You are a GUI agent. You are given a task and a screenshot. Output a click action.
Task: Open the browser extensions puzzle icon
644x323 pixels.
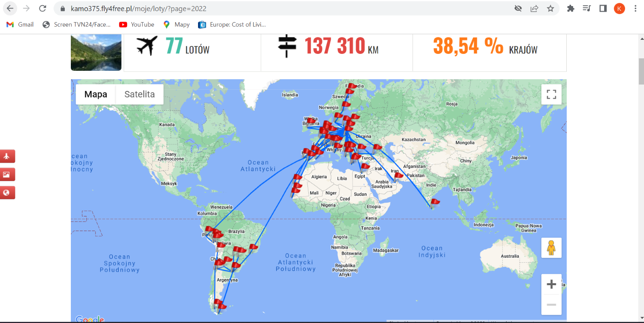570,8
